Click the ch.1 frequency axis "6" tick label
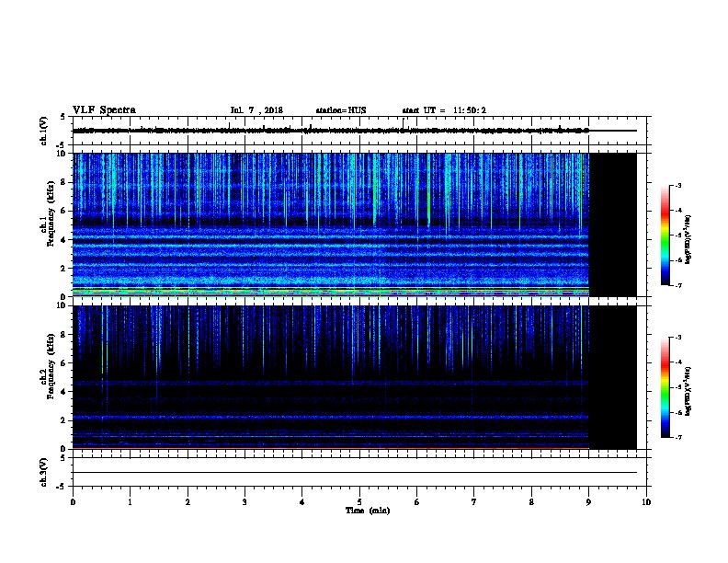 click(64, 211)
